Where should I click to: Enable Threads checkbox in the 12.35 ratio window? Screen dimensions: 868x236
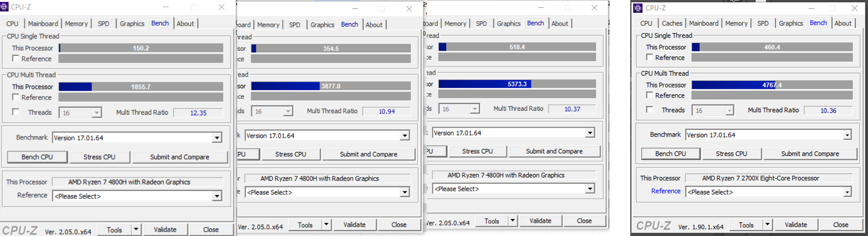[x=16, y=112]
